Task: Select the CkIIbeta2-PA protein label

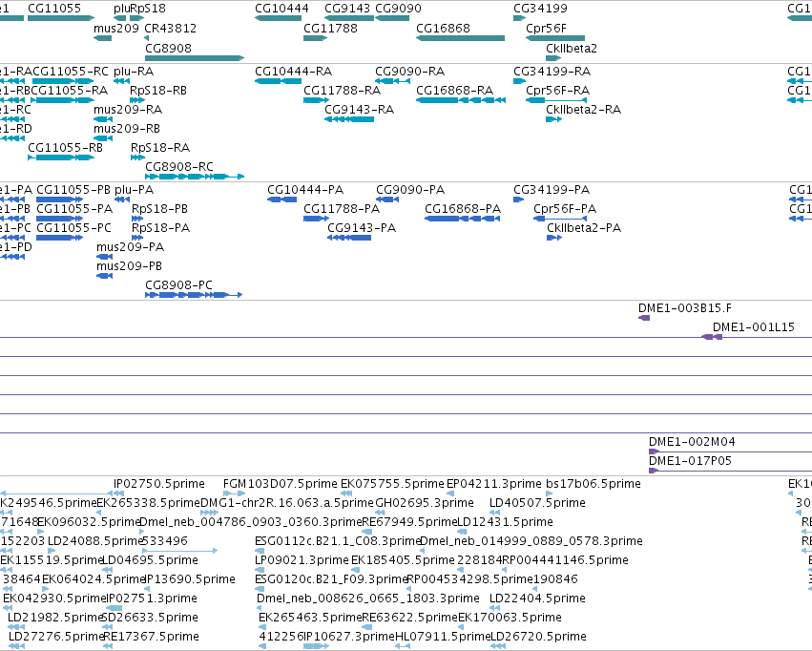Action: click(584, 228)
